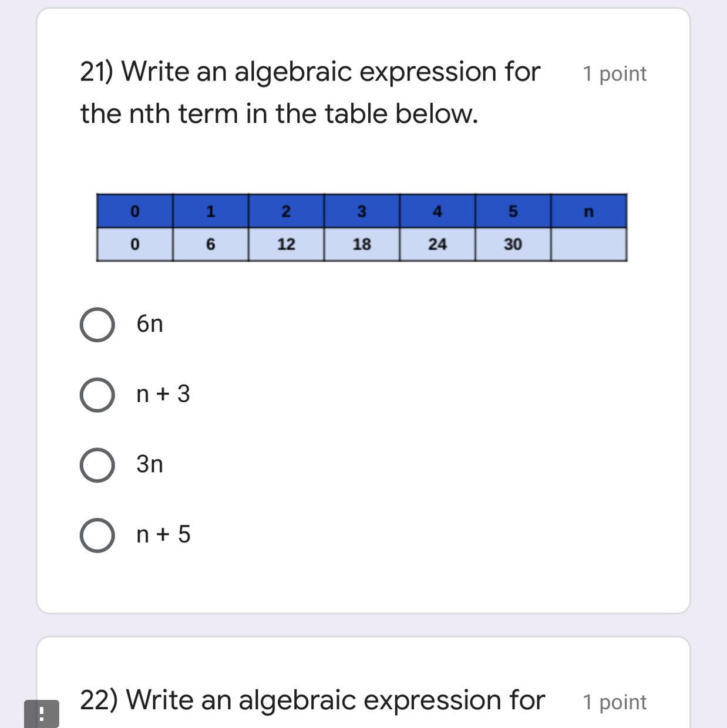Click the table cell showing 12
Image resolution: width=727 pixels, height=728 pixels.
point(286,244)
